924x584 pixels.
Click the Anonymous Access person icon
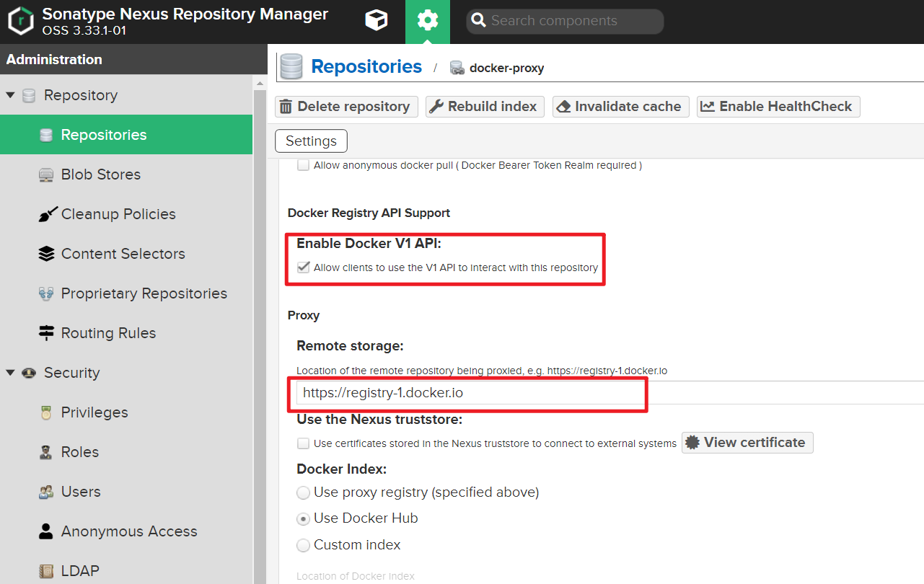46,531
